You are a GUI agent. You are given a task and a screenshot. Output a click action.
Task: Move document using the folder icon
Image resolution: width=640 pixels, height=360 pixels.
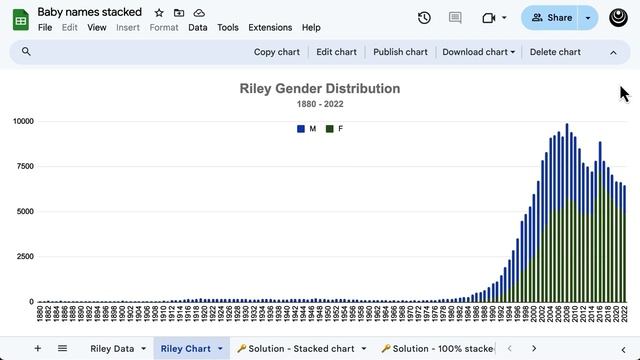179,13
